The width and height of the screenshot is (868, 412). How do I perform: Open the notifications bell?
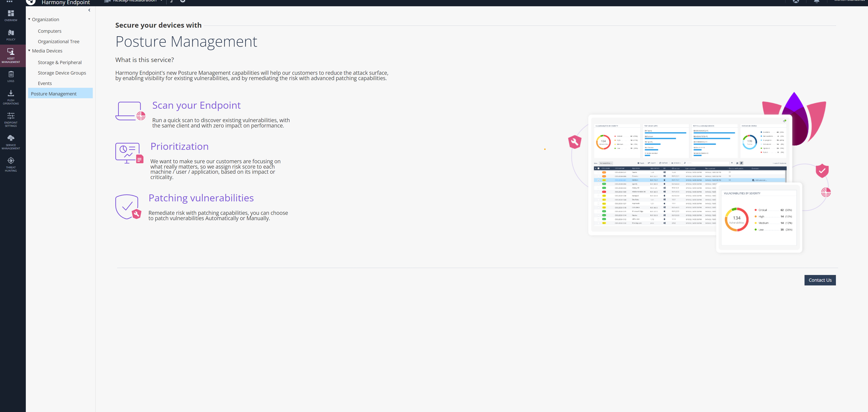tap(817, 2)
